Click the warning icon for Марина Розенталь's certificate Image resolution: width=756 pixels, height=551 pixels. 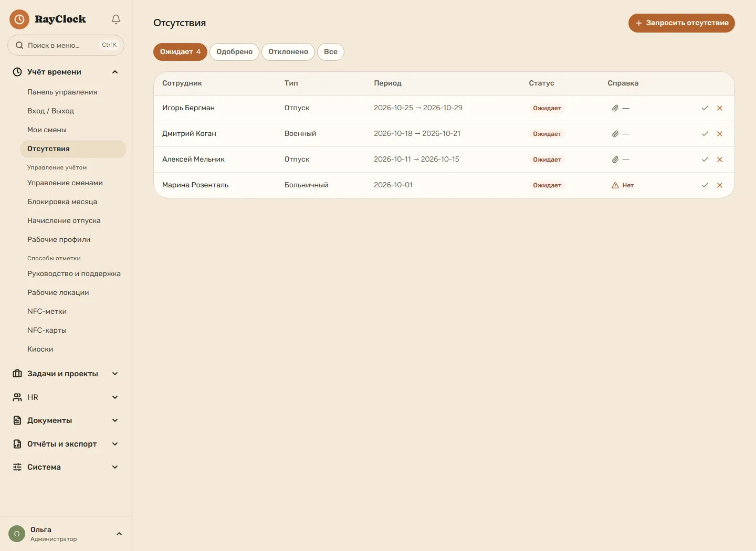615,185
